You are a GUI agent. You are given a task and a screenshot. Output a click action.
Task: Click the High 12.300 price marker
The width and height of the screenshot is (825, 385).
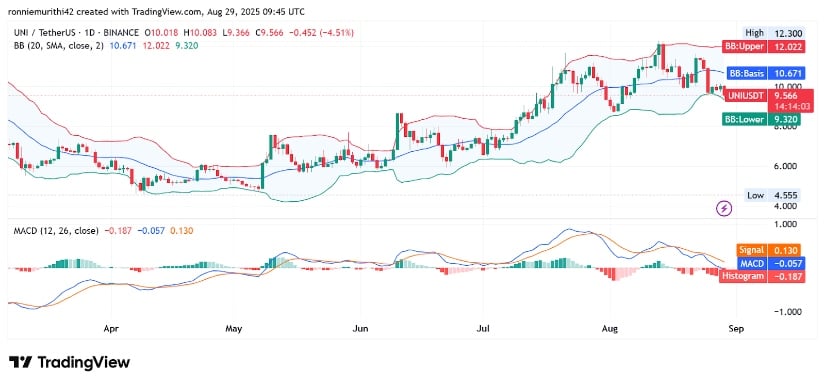click(x=773, y=33)
